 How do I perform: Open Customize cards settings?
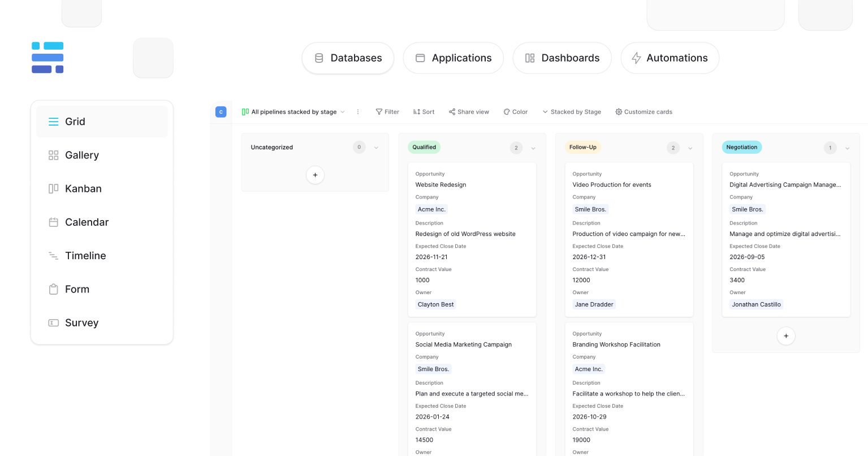644,112
